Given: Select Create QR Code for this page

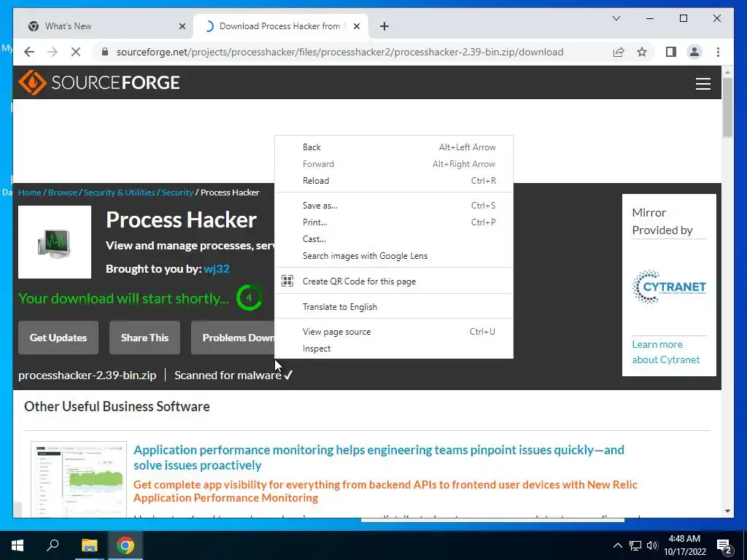Looking at the screenshot, I should 394,281.
